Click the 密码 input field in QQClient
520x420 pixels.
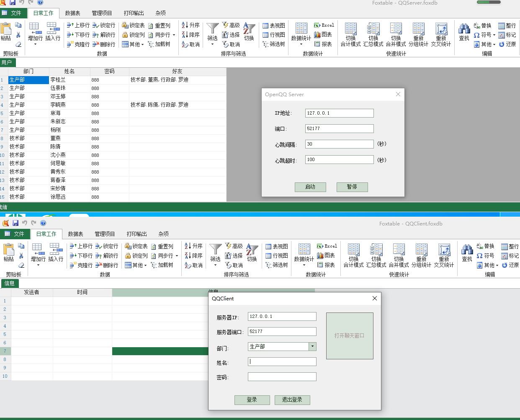point(282,377)
